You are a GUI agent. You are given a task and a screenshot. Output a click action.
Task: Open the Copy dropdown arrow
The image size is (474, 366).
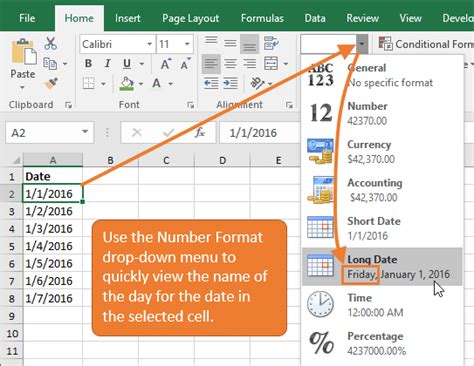click(65, 64)
